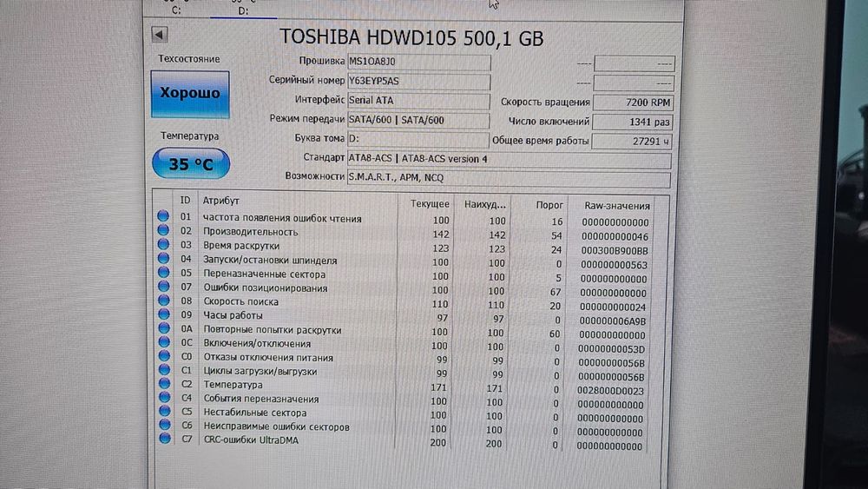868x489 pixels.
Task: Click raw value 000000006A9B
Action: click(x=612, y=320)
